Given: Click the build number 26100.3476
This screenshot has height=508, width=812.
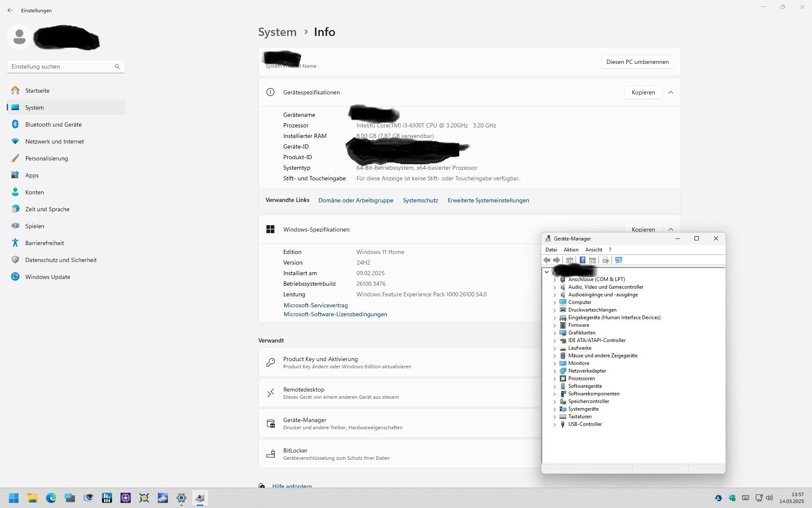Looking at the screenshot, I should 371,284.
